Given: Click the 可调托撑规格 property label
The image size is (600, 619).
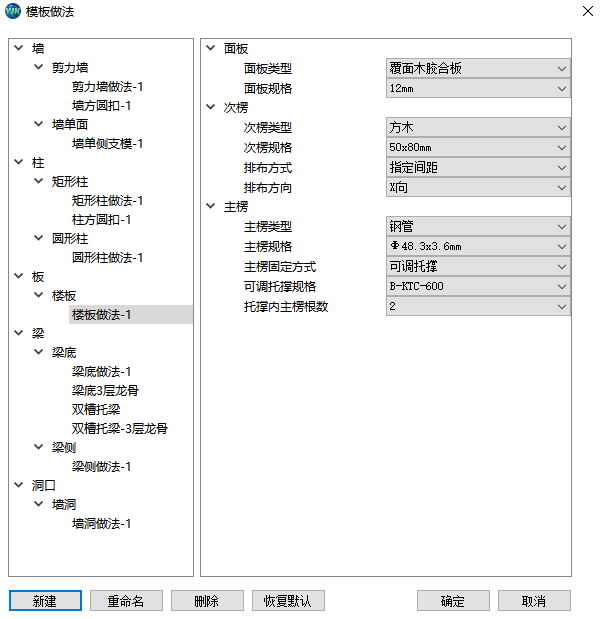Looking at the screenshot, I should pos(280,287).
